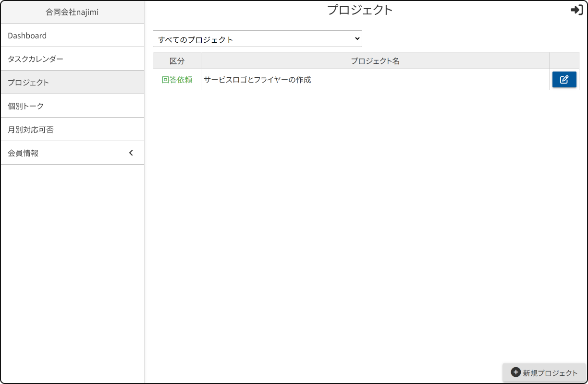Viewport: 588px width, 384px height.
Task: Click the green 回答依頼 status label
Action: (177, 80)
